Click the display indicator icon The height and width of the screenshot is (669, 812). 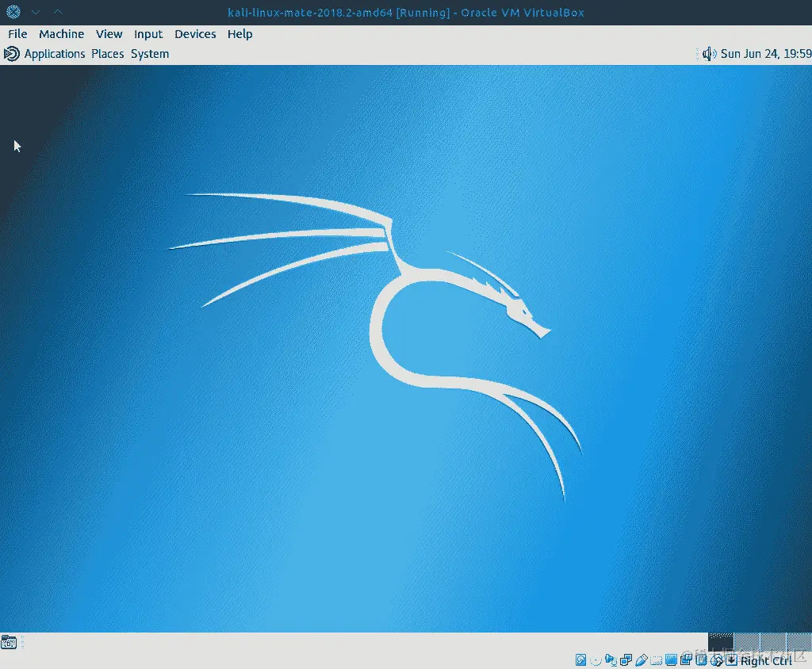tap(671, 659)
